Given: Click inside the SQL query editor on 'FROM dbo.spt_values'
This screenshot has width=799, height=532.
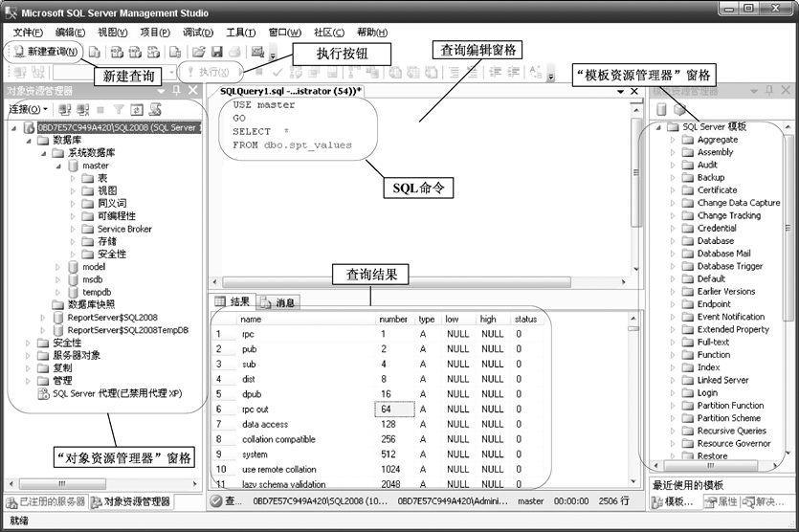Looking at the screenshot, I should (292, 145).
